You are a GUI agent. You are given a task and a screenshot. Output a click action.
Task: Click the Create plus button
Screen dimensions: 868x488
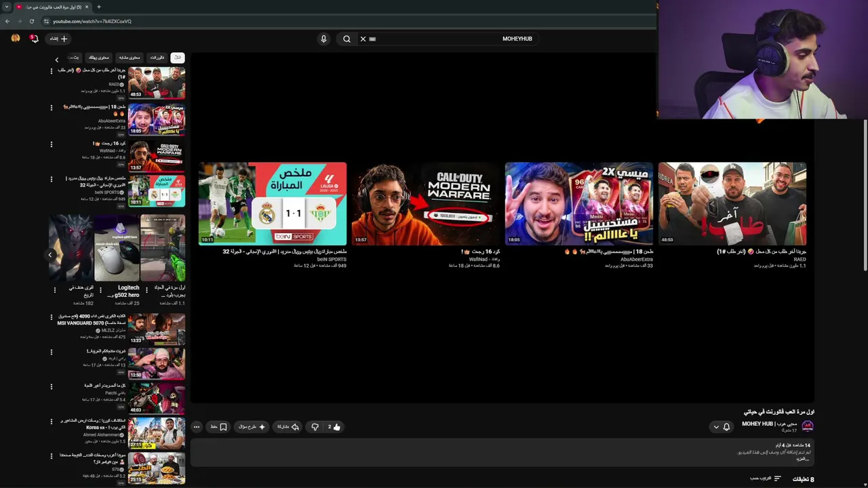click(x=60, y=39)
